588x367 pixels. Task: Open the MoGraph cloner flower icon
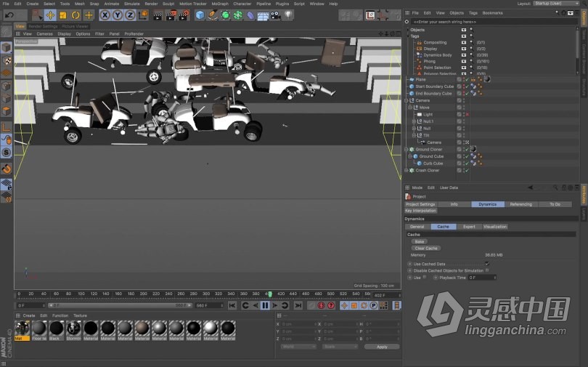coord(238,15)
